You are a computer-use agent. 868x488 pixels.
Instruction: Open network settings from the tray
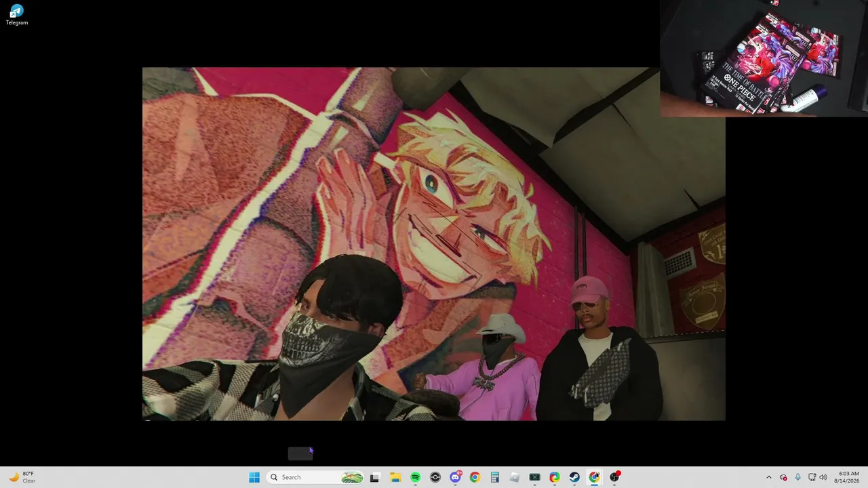click(x=811, y=477)
